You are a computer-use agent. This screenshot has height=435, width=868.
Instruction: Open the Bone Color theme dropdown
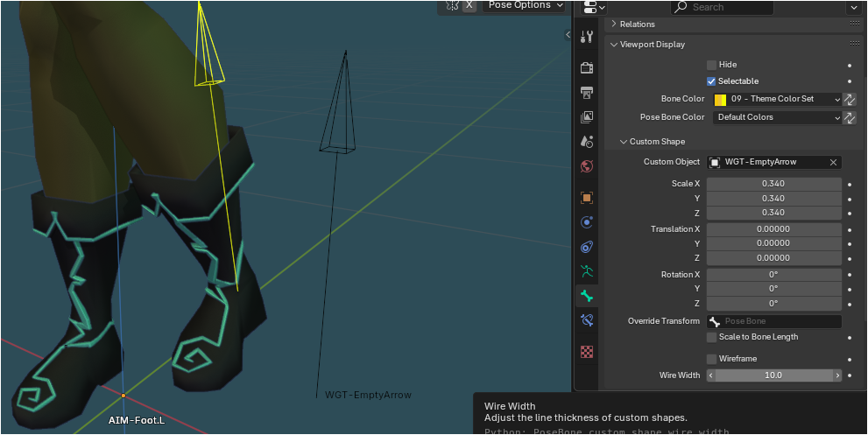pyautogui.click(x=778, y=100)
